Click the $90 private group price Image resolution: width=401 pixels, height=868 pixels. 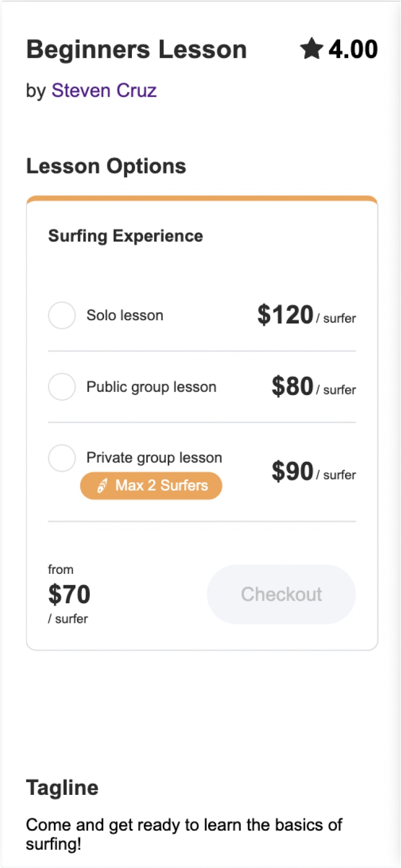292,471
